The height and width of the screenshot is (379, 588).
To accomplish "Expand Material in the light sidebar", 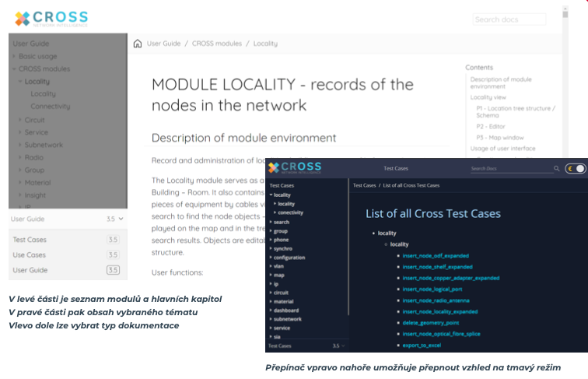I will pos(20,183).
